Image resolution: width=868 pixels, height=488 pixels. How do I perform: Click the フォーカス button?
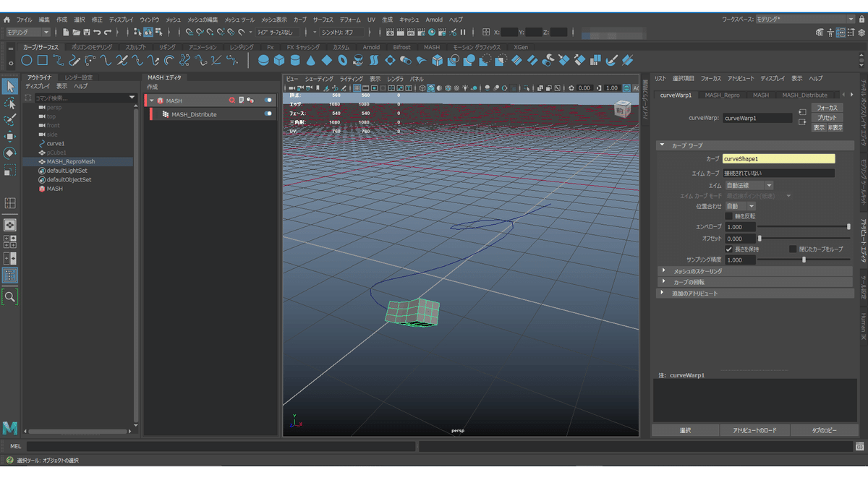(x=827, y=108)
